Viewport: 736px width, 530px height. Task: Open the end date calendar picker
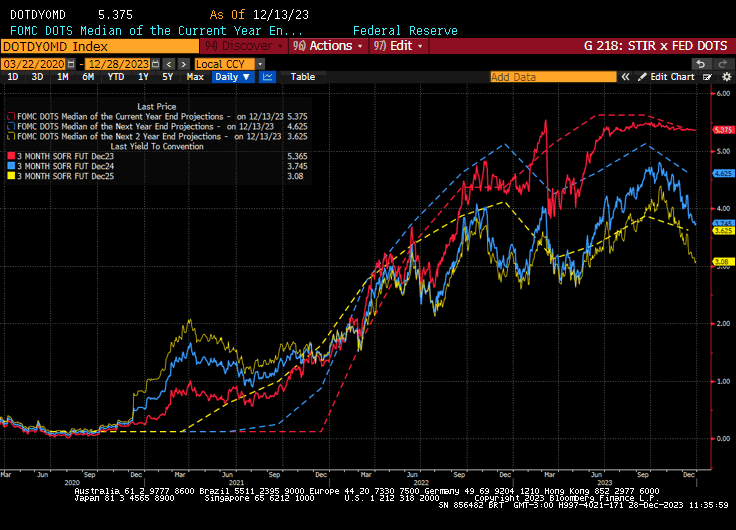tap(155, 64)
